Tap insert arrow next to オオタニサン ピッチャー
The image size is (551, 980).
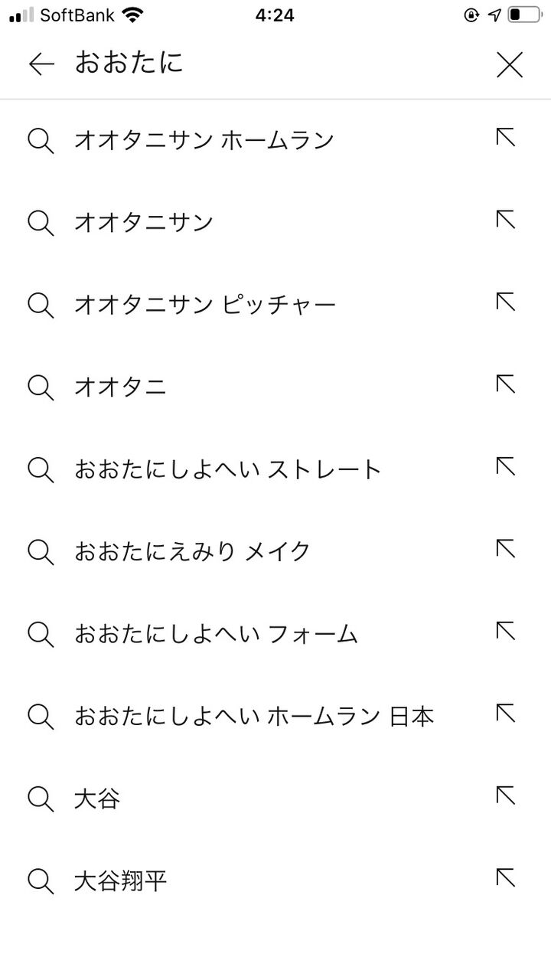(505, 302)
